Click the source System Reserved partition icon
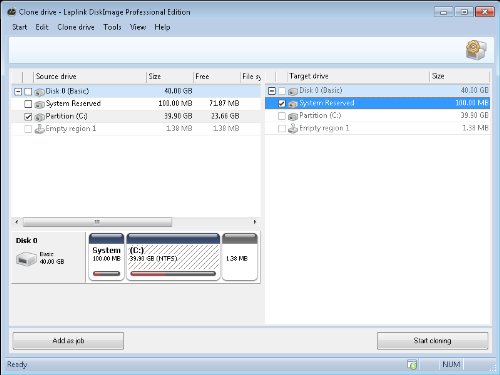Screen dimensions: 500x375 pos(40,104)
